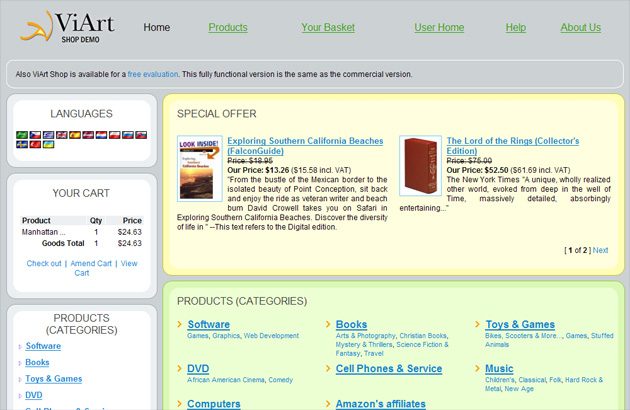Select Swedish via the Sweden flag

[22, 144]
